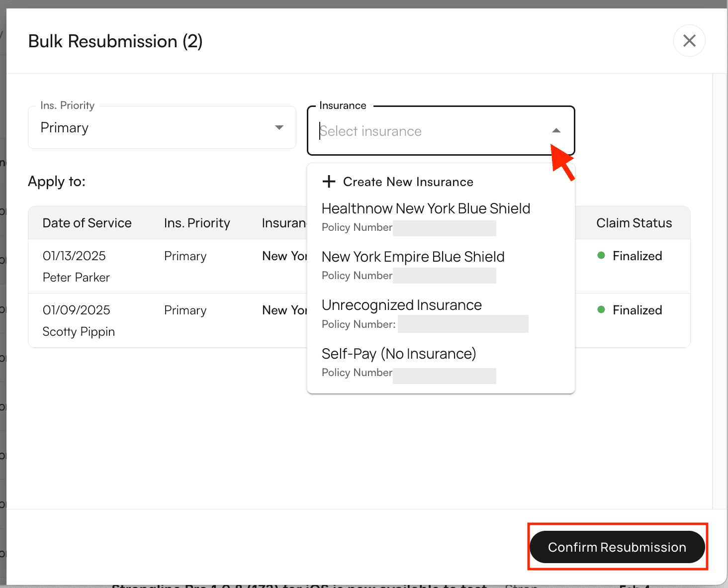Click the Date of Service column header
This screenshot has height=588, width=728.
pos(87,223)
